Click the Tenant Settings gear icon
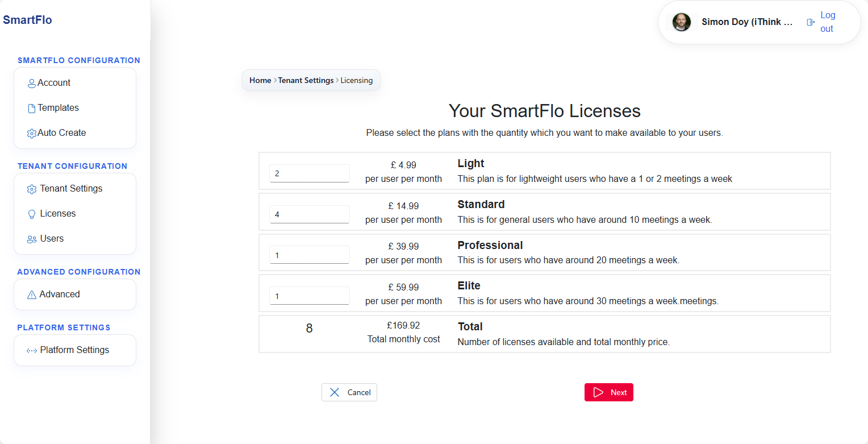The height and width of the screenshot is (444, 868). coord(32,189)
